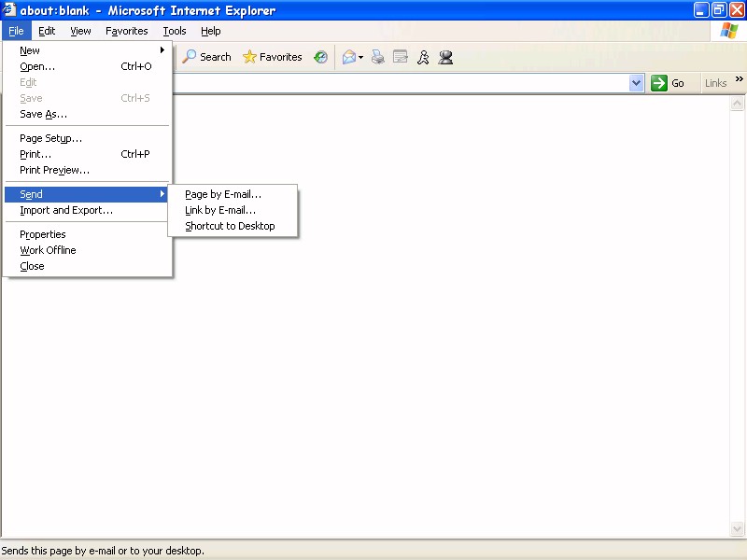Click the scrollbar up arrow
The image size is (747, 560).
(x=737, y=104)
